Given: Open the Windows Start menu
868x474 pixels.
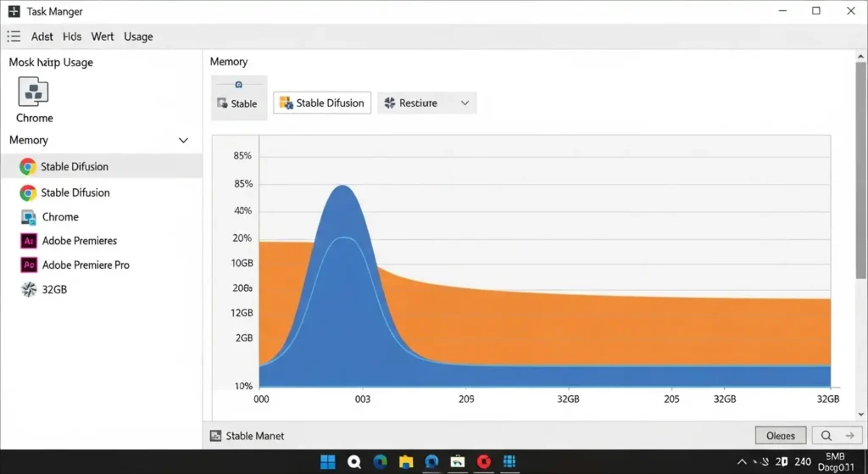Looking at the screenshot, I should (327, 462).
